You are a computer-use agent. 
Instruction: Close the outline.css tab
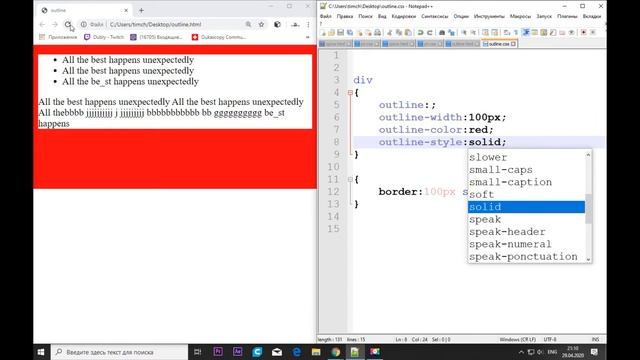tap(513, 44)
